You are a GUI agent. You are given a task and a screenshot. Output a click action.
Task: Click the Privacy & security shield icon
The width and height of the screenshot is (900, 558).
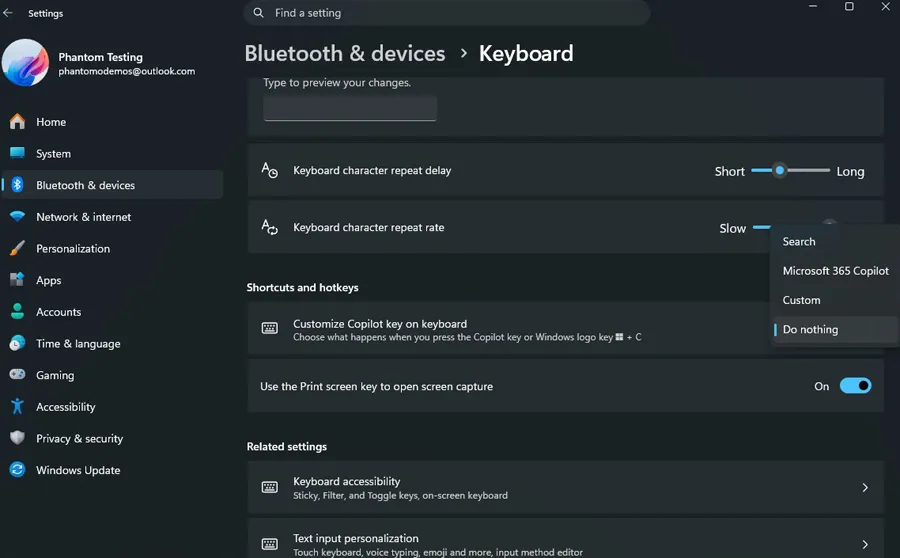tap(17, 438)
